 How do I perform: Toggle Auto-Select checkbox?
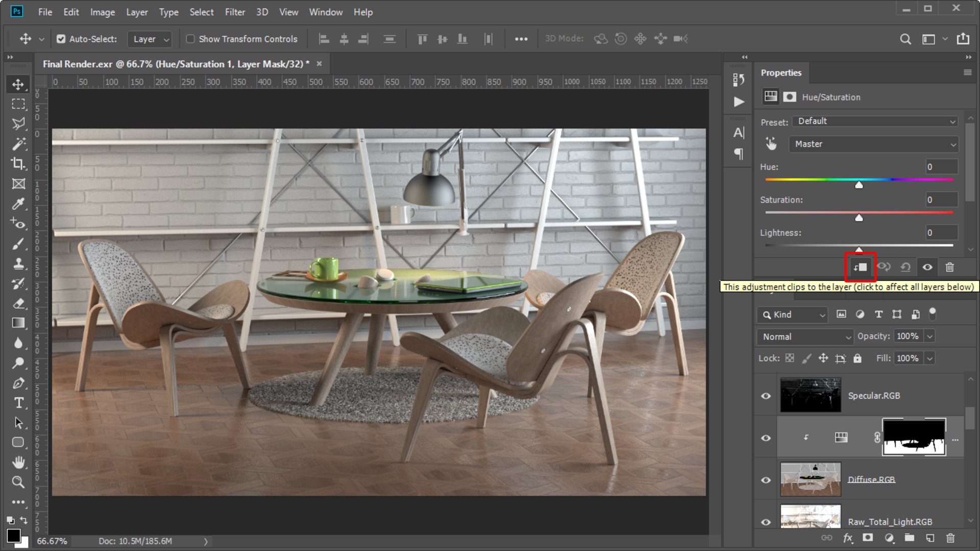coord(61,39)
